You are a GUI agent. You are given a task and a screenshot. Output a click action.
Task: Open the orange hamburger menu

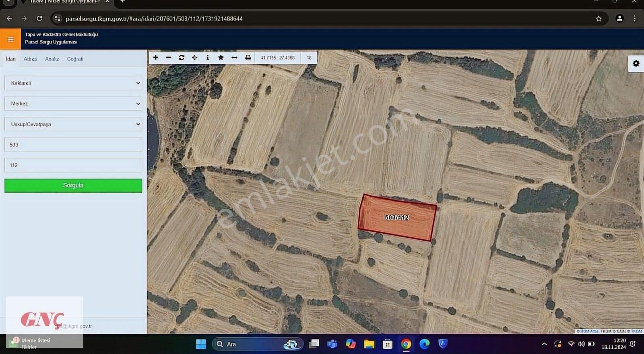[x=10, y=39]
